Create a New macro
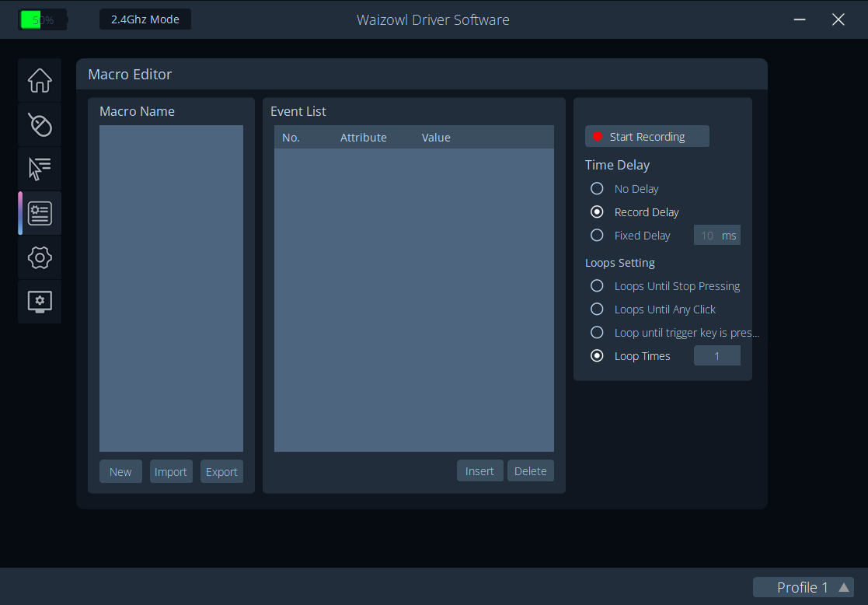 point(120,471)
